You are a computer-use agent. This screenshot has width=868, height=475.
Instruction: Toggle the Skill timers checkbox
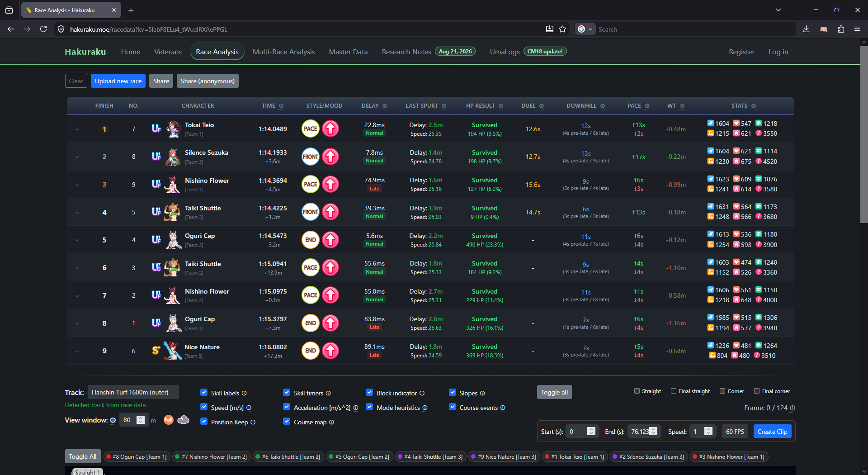pyautogui.click(x=287, y=393)
